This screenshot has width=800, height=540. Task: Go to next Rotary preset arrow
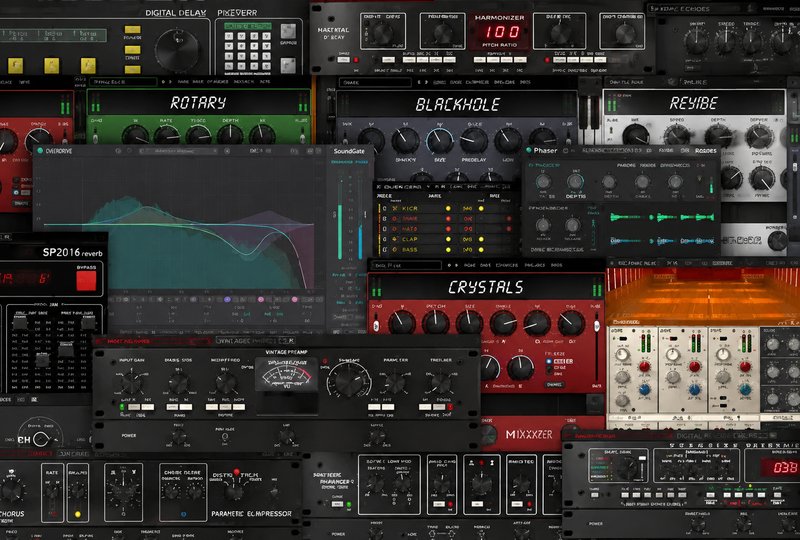[x=170, y=82]
